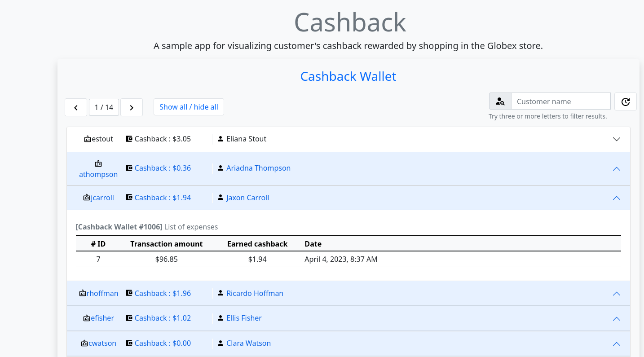The width and height of the screenshot is (644, 357).
Task: Click wallet icon next to Cashback $3.05
Action: point(129,139)
